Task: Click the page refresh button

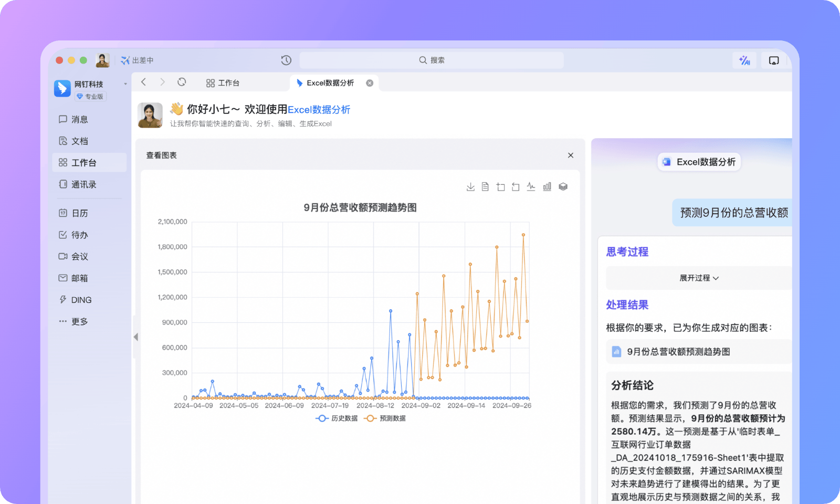Action: tap(182, 82)
